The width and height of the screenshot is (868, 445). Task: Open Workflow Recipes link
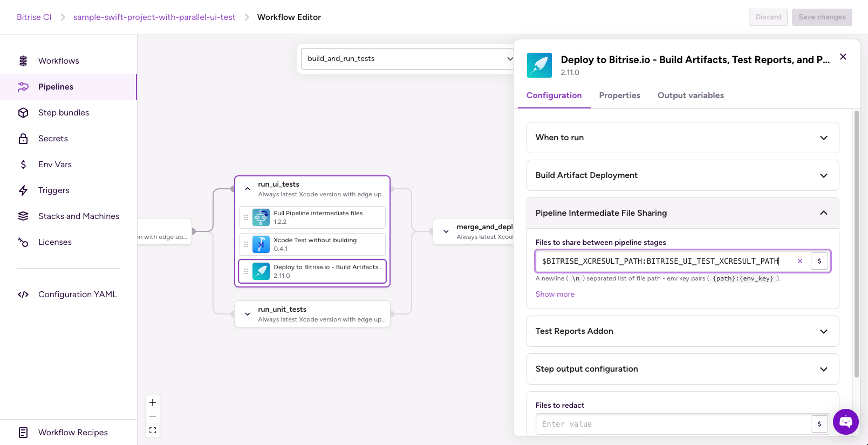[x=68, y=433]
